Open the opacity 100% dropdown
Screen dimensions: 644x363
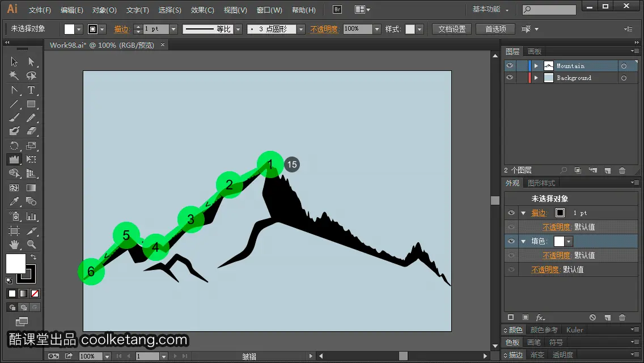click(376, 29)
